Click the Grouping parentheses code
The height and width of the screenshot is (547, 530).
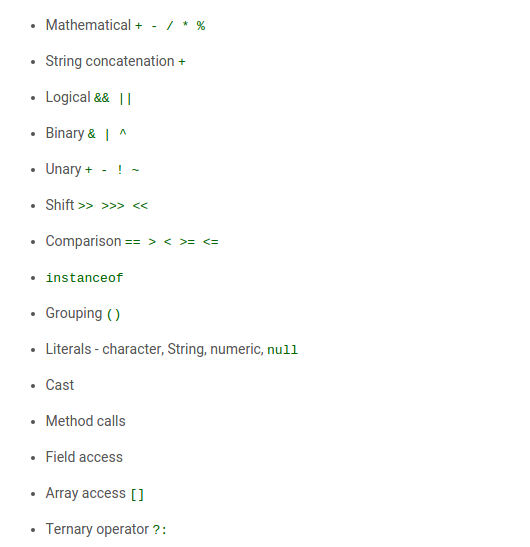point(113,314)
